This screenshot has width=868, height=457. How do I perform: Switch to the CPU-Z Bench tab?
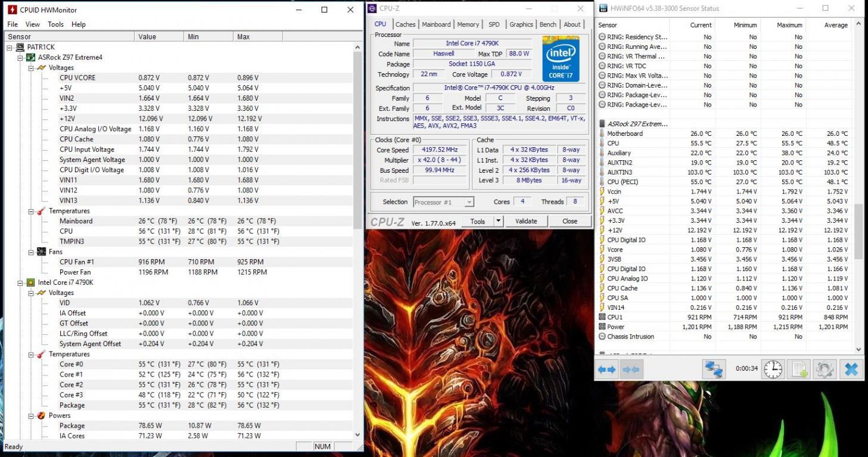[547, 24]
